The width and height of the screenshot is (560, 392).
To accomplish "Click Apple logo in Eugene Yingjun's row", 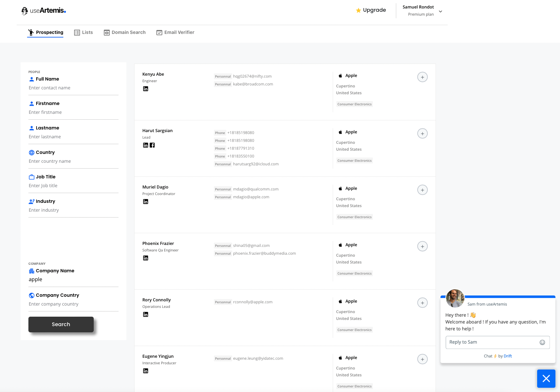I will click(x=340, y=358).
